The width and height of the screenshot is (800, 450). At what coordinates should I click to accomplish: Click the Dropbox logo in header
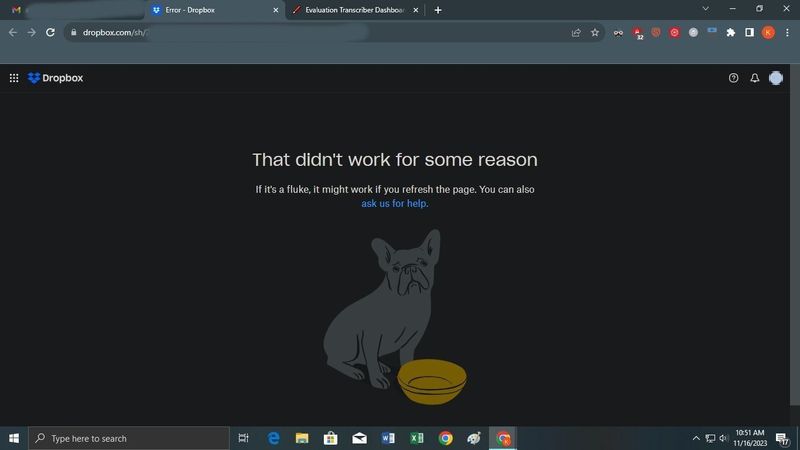click(x=55, y=78)
